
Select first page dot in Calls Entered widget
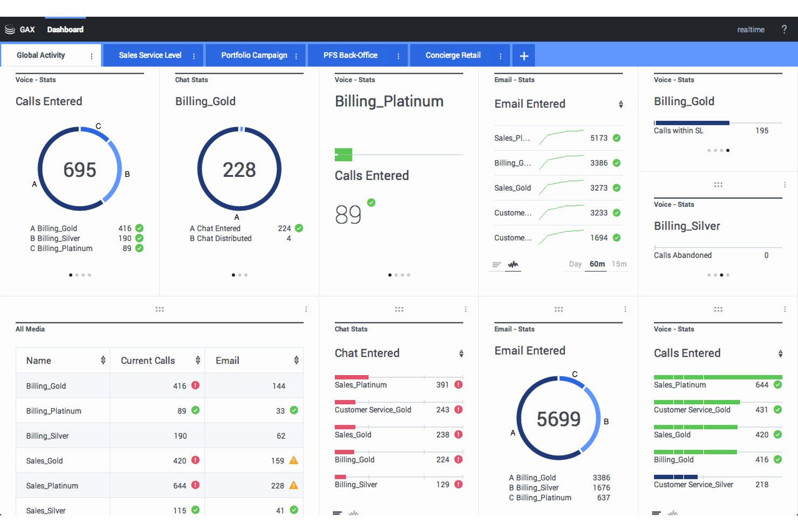point(71,275)
